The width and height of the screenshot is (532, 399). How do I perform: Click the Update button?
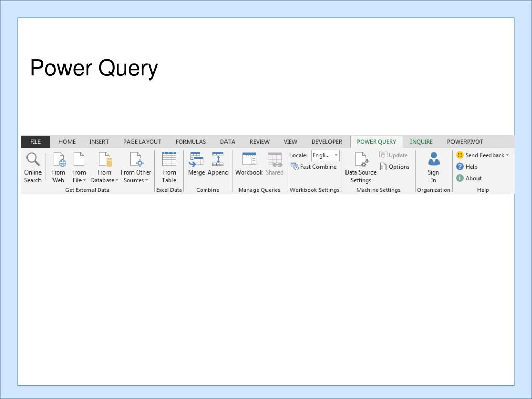pos(394,155)
